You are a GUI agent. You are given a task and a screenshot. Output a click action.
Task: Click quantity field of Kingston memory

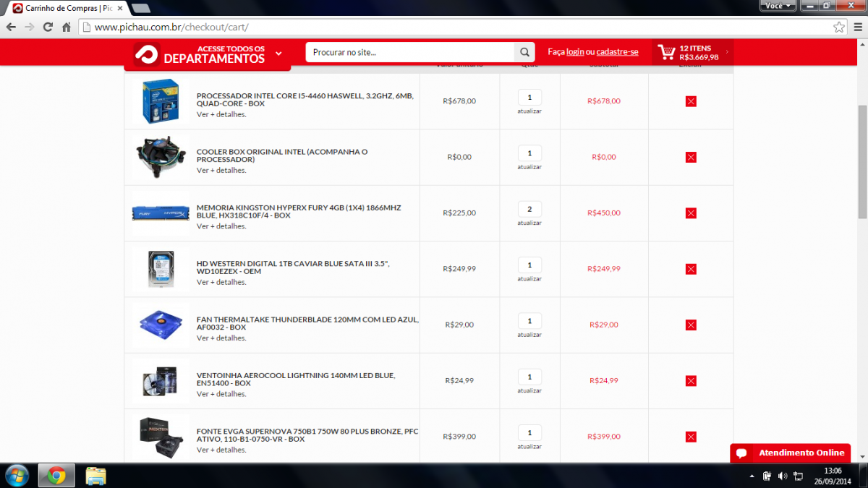coord(529,210)
